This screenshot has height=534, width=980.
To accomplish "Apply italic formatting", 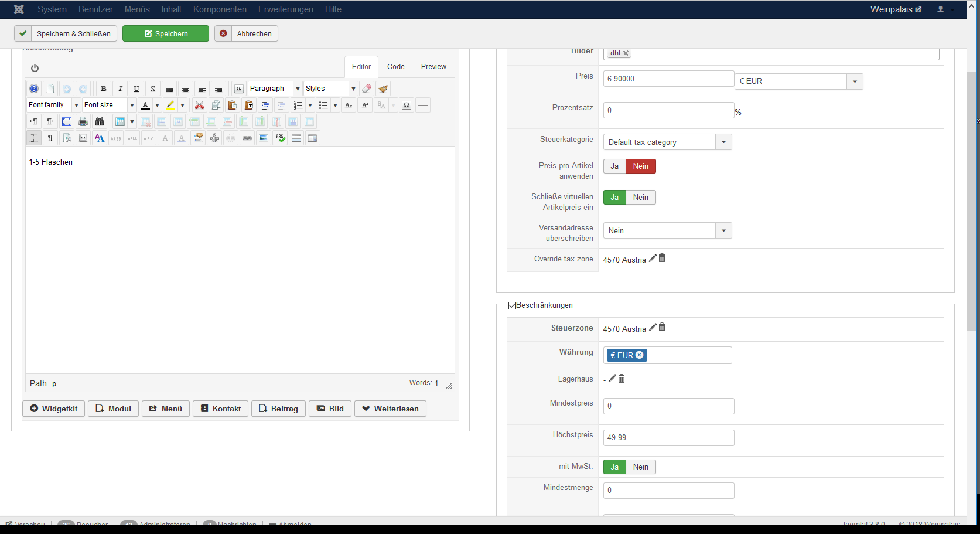I will 120,89.
